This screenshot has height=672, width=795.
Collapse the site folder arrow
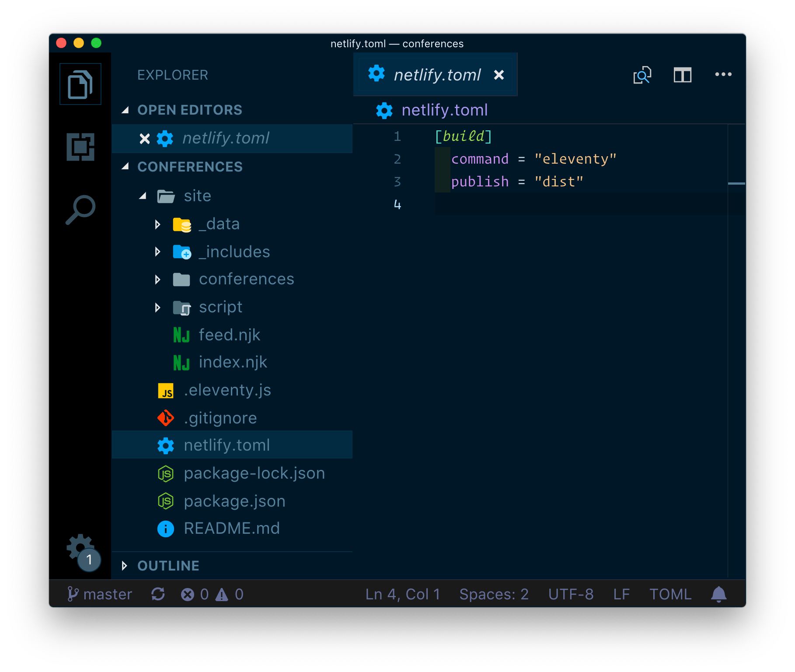coord(143,196)
